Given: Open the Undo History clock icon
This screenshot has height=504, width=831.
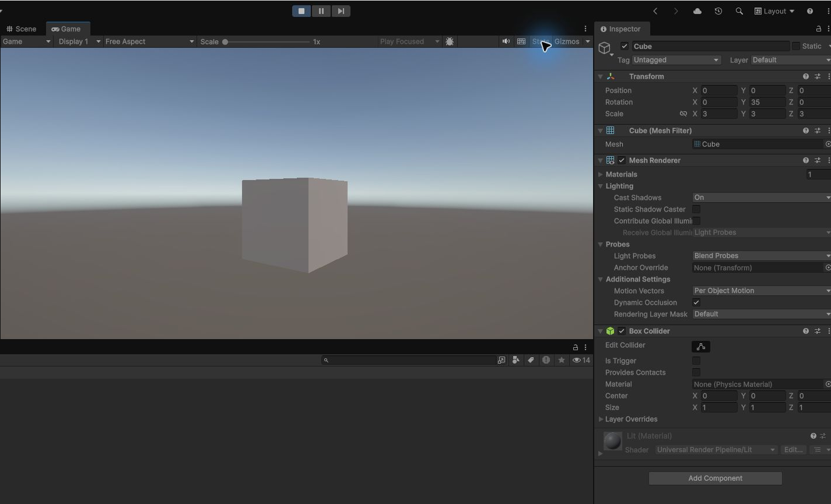Looking at the screenshot, I should (x=718, y=11).
